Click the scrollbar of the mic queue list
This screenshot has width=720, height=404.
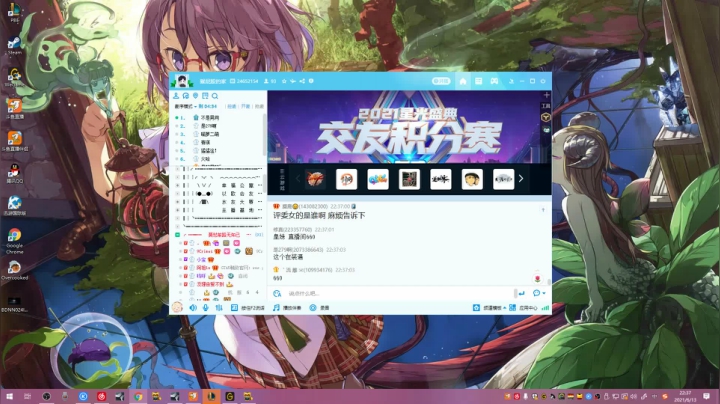tap(264, 134)
